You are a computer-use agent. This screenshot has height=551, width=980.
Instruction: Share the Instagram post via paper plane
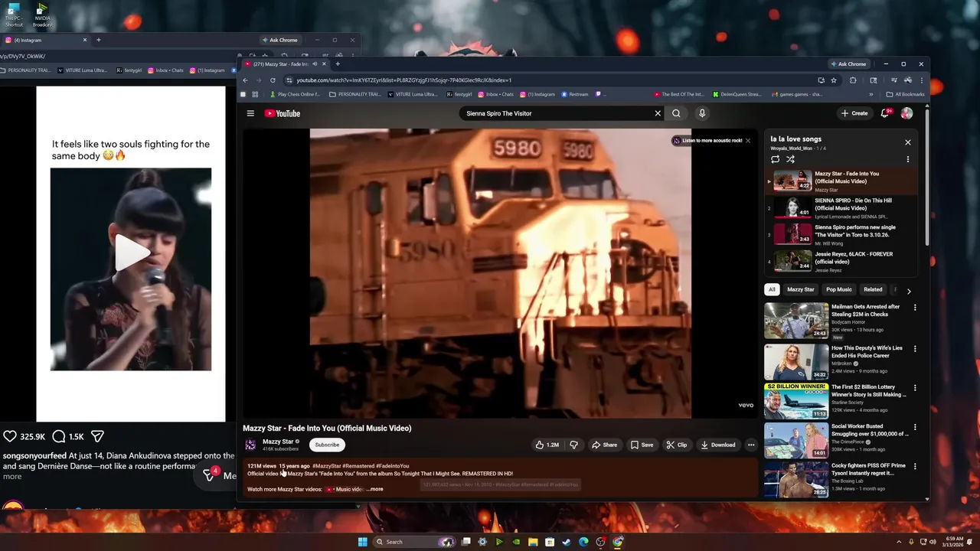tap(97, 436)
